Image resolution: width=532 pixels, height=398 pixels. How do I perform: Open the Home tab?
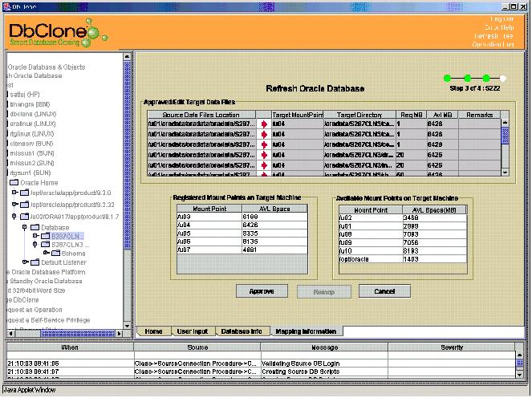point(153,331)
